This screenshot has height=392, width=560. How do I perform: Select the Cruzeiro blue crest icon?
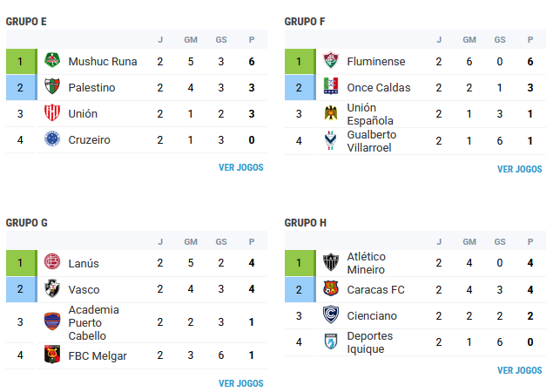[52, 139]
